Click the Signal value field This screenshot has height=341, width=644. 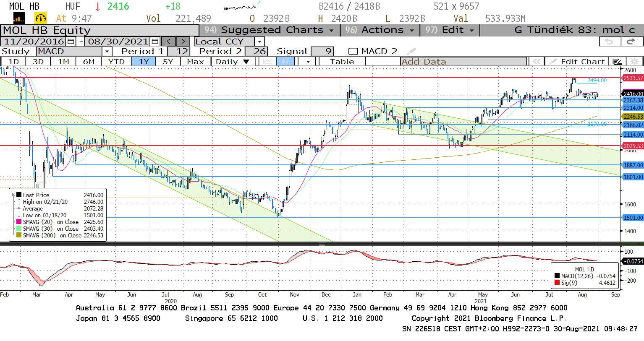(322, 51)
